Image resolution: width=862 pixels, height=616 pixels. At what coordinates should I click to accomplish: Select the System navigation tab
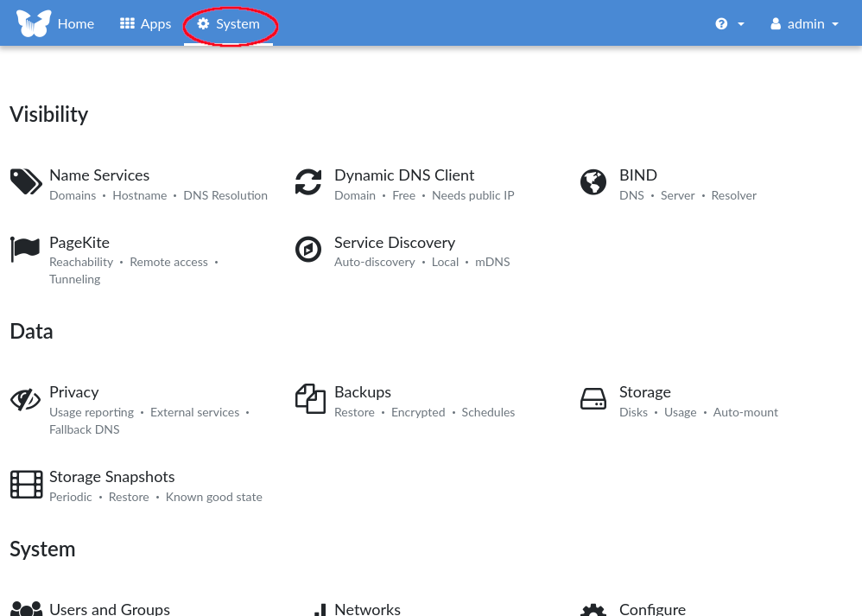[x=229, y=24]
